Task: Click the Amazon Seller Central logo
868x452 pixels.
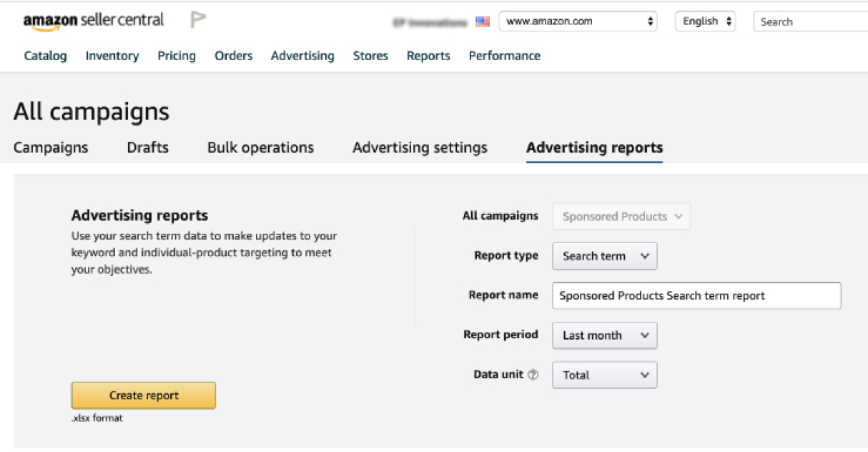Action: [94, 21]
